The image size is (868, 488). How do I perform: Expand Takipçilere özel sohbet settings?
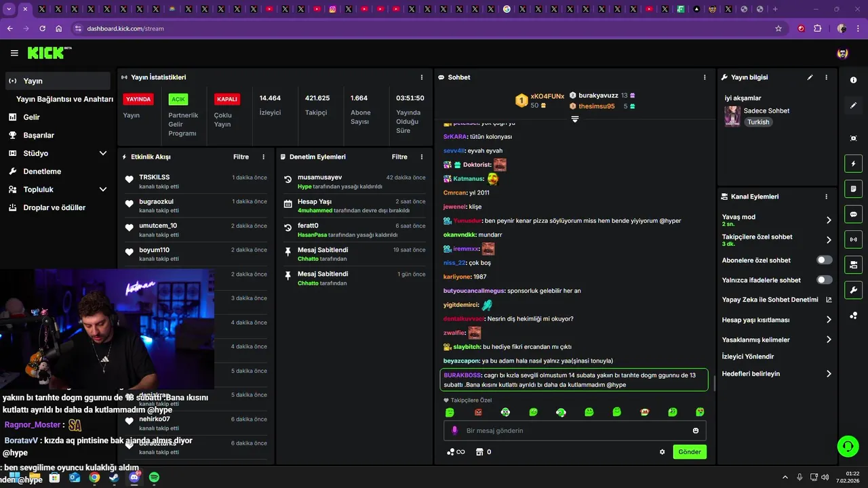[777, 240]
